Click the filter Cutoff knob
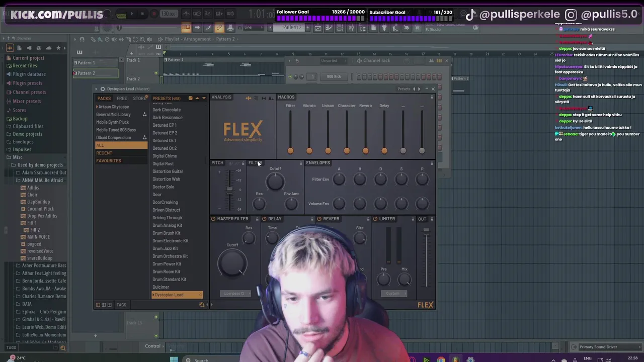The image size is (644, 362). [x=275, y=182]
